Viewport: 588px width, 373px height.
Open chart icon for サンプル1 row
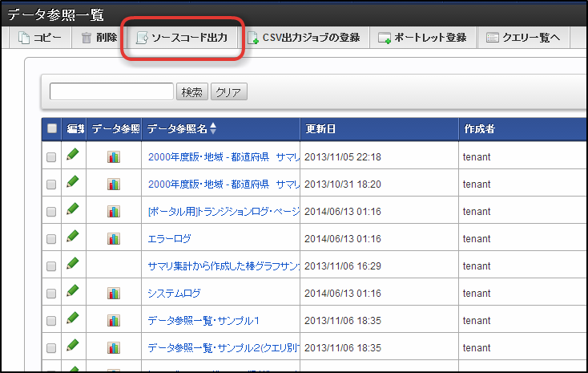click(114, 320)
